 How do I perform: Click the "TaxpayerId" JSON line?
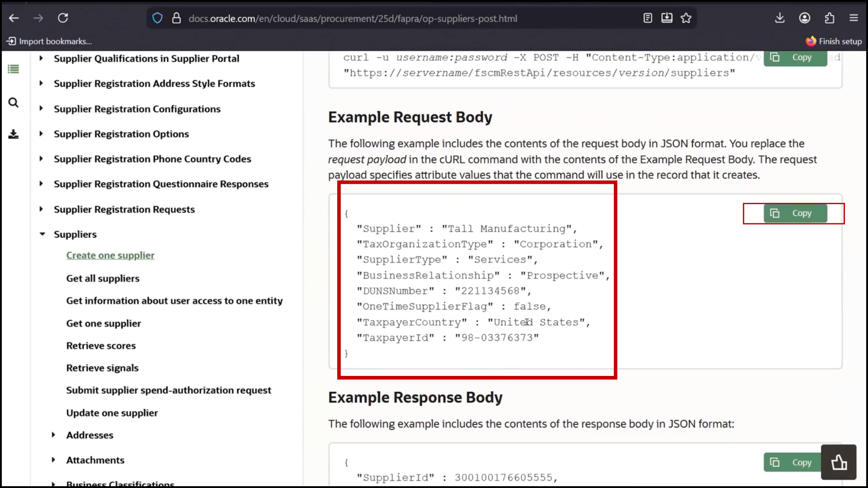[x=448, y=338]
